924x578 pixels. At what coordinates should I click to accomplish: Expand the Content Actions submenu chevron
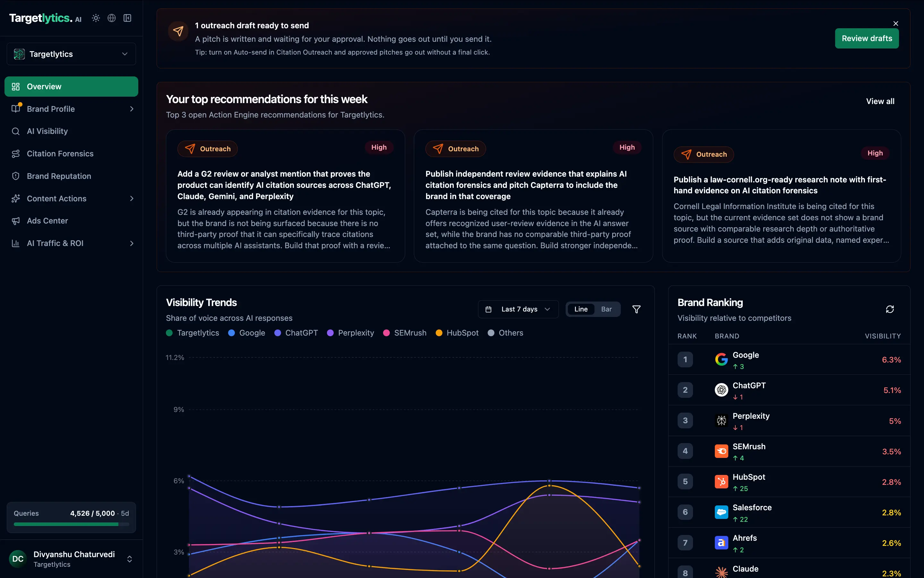tap(132, 198)
